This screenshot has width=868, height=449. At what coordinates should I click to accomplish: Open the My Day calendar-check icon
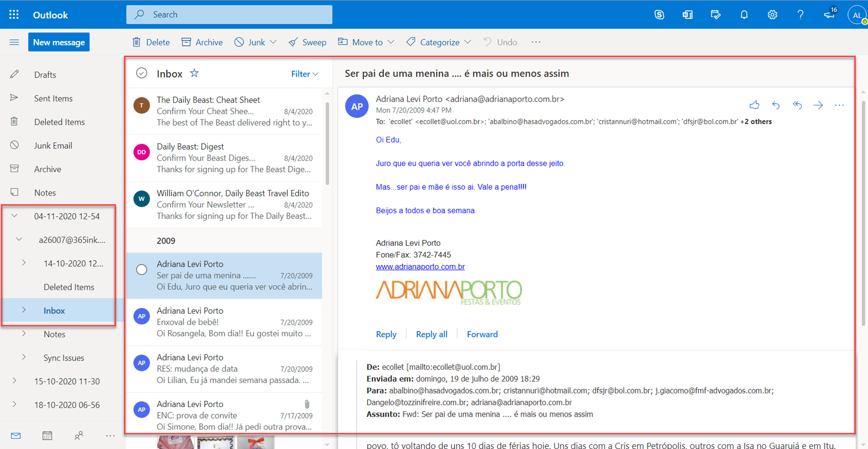point(716,15)
